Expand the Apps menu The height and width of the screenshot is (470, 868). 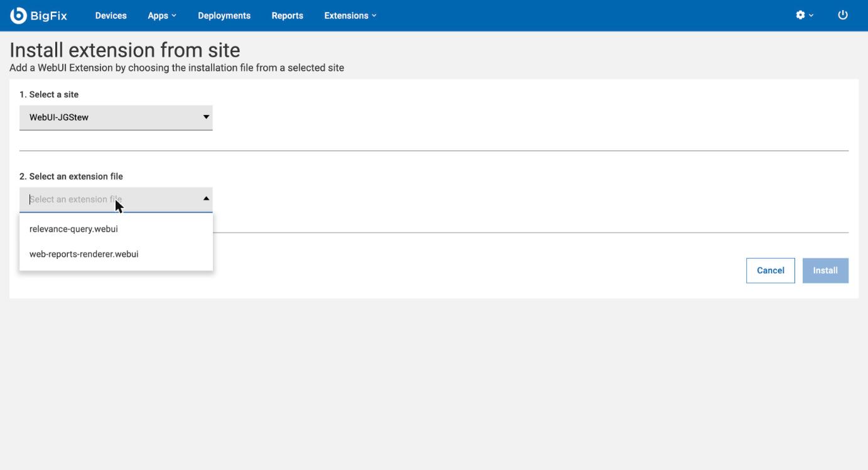pos(162,16)
